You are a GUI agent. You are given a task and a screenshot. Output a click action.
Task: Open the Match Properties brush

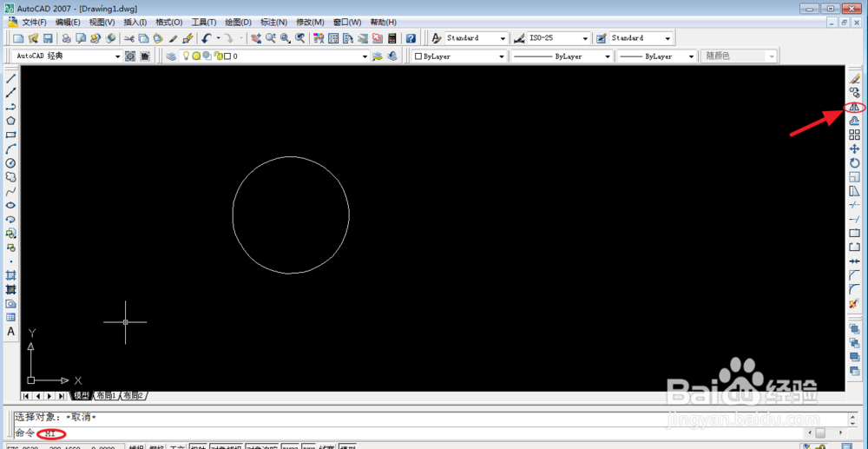(x=173, y=38)
